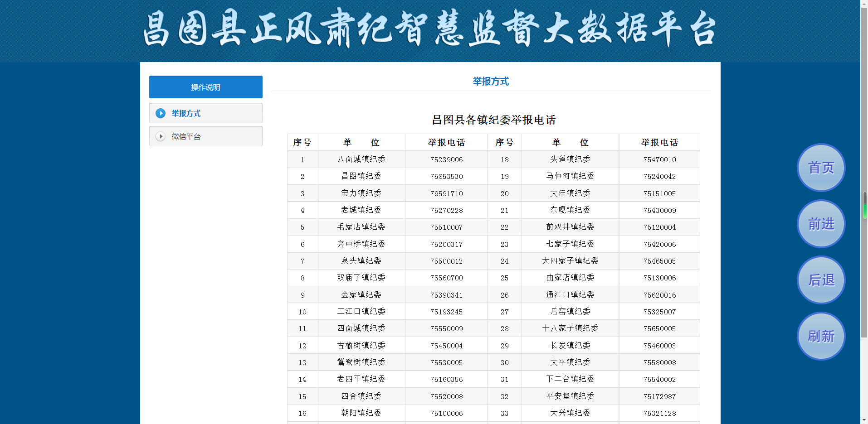The height and width of the screenshot is (424, 868).
Task: Click the title 昌图县各镇纪委举报电话
Action: [493, 120]
